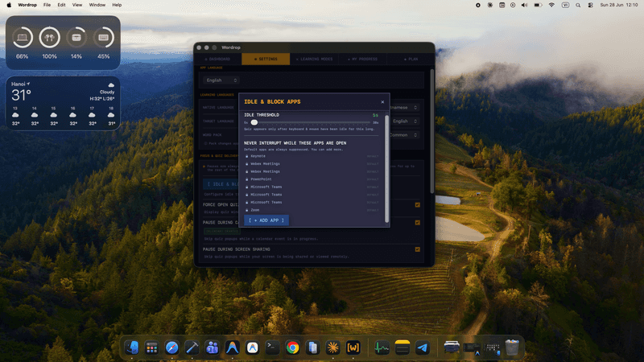Open the dark arch-logo Dock app
This screenshot has width=644, height=362.
click(232, 348)
